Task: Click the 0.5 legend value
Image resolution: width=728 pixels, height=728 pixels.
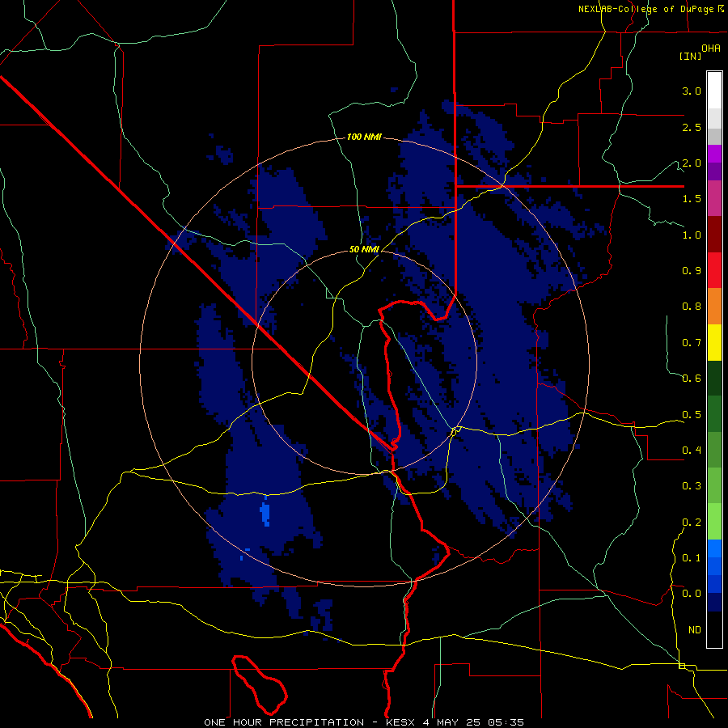Action: click(692, 414)
